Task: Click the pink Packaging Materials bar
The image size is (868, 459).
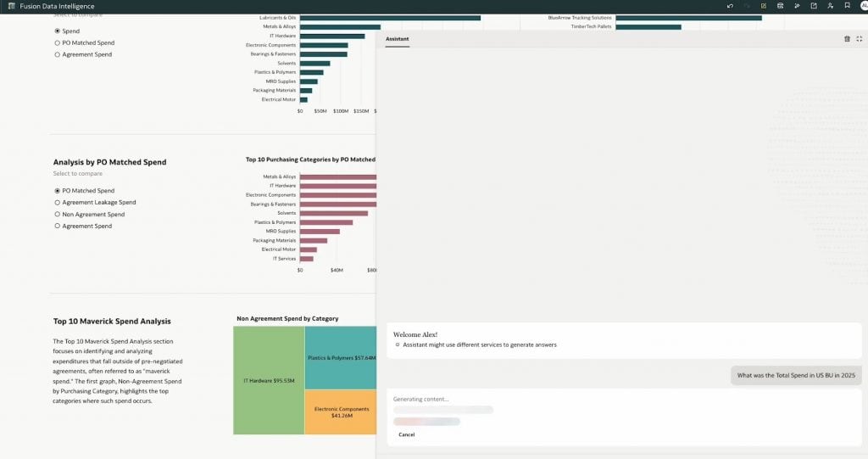Action: pos(314,241)
